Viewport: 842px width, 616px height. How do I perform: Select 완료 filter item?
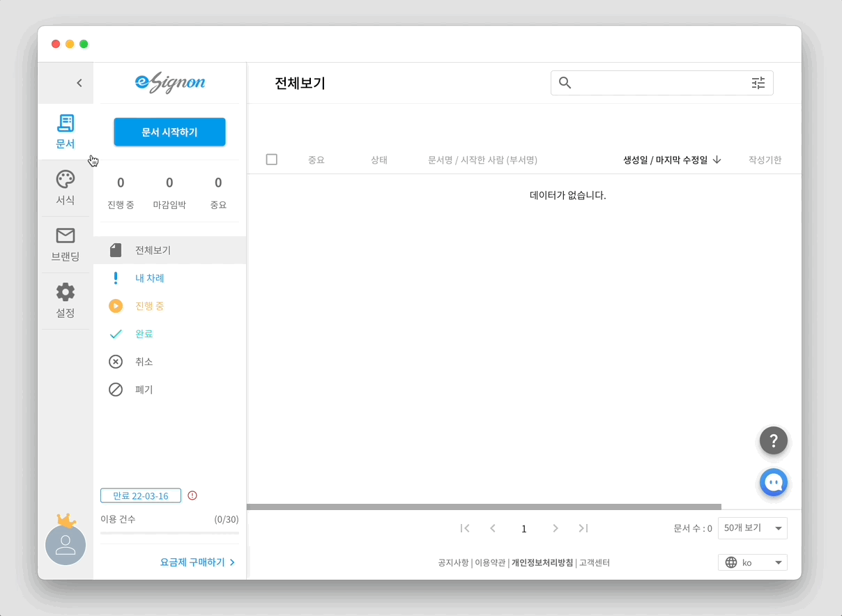pyautogui.click(x=169, y=334)
